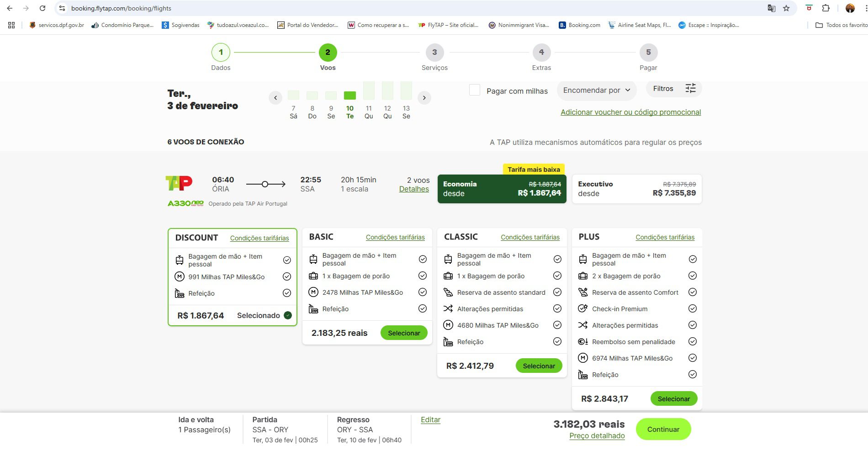Viewport: 868px width, 451px height.
Task: Click Adicionar voucher ou código promocional link
Action: pos(630,112)
